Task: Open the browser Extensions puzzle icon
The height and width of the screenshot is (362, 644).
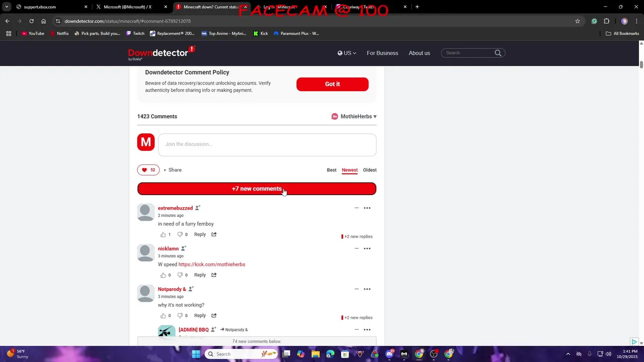Action: coord(606,21)
